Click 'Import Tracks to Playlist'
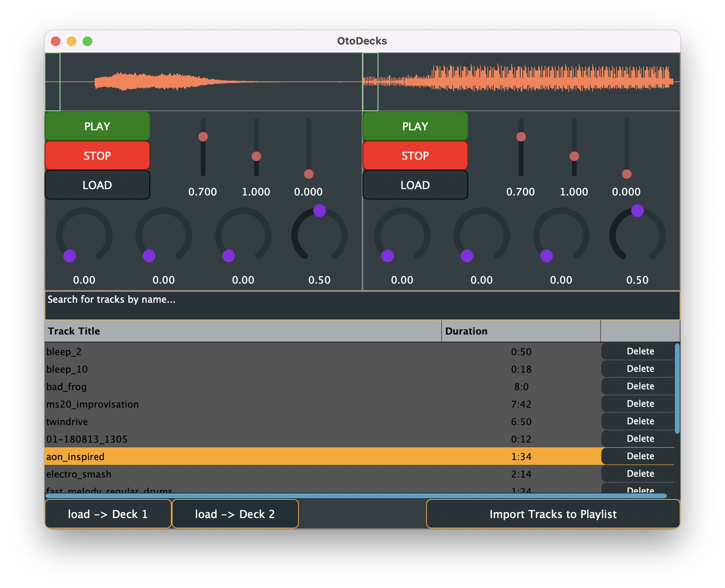The width and height of the screenshot is (725, 588). (x=553, y=514)
